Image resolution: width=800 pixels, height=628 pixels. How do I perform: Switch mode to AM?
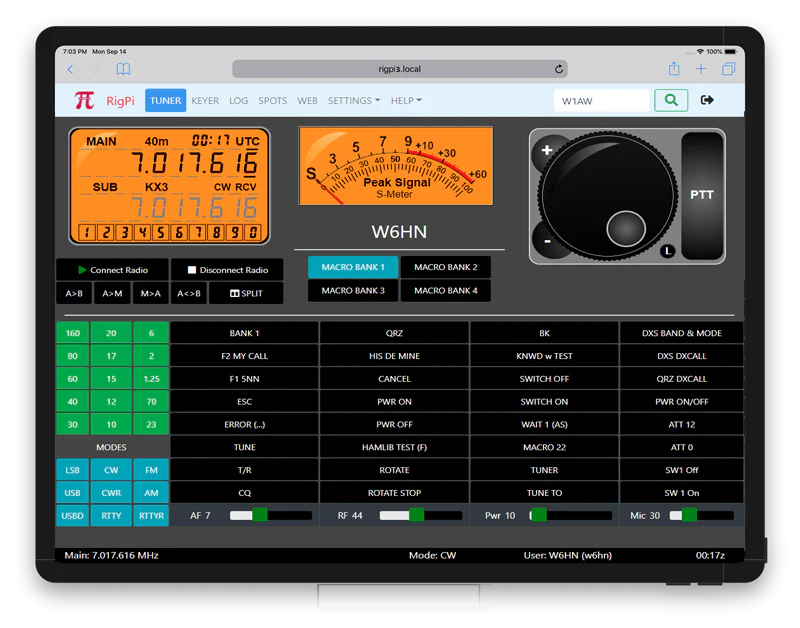click(151, 493)
